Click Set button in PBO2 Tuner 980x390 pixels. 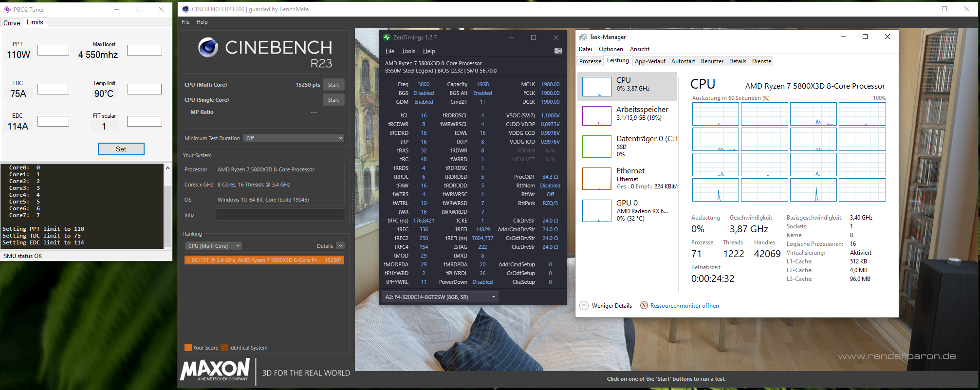(x=121, y=149)
